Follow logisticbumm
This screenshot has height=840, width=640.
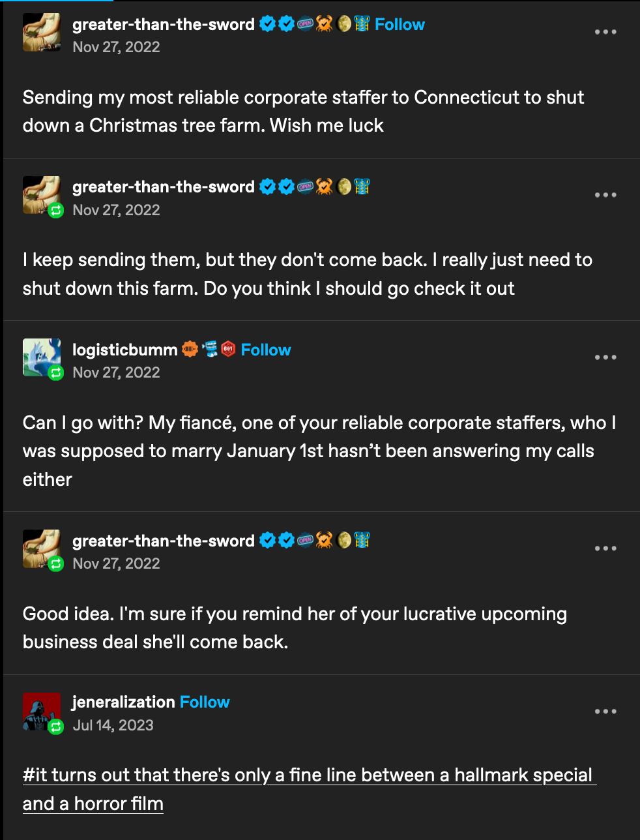point(266,350)
